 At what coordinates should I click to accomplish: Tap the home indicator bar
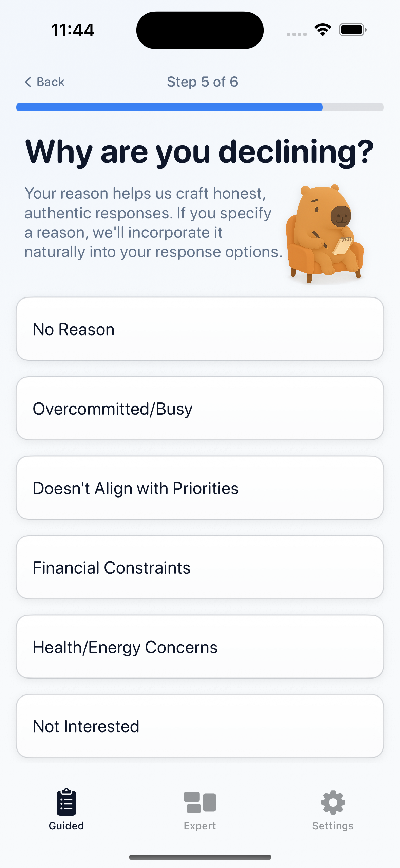point(200,857)
